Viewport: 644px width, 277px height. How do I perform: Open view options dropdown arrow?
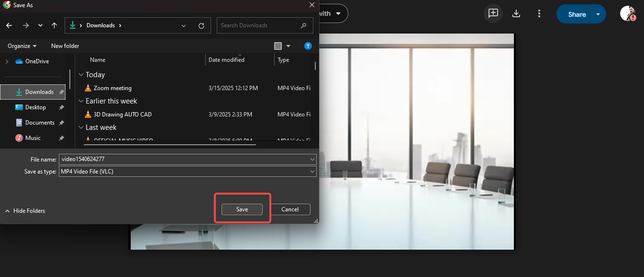click(288, 46)
